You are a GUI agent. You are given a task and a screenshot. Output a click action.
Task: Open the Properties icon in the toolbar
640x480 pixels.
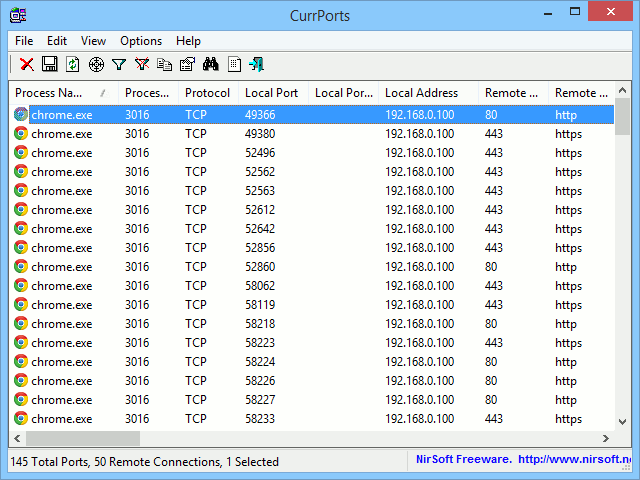click(187, 64)
